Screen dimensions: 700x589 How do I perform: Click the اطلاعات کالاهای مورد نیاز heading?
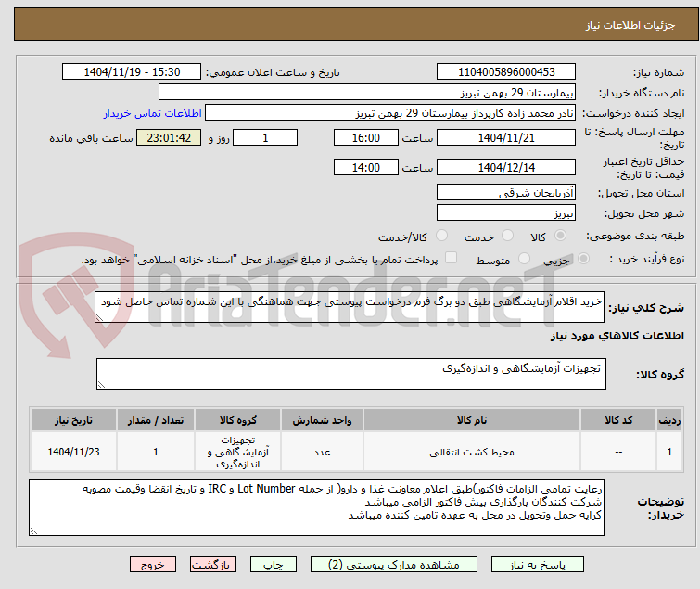(x=617, y=336)
